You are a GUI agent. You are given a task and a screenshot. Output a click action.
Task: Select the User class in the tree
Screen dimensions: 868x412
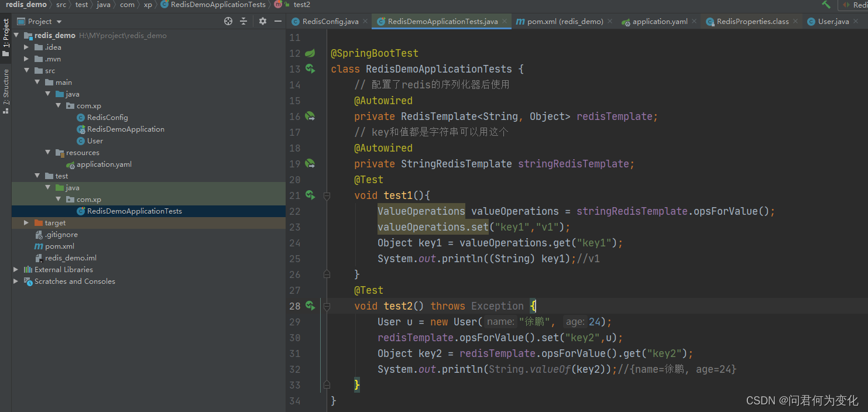click(x=95, y=141)
